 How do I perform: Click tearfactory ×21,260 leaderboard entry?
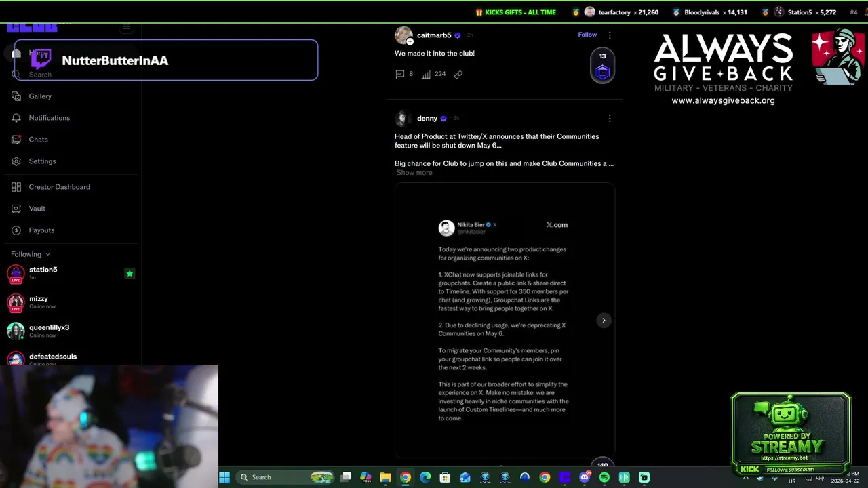(x=616, y=12)
